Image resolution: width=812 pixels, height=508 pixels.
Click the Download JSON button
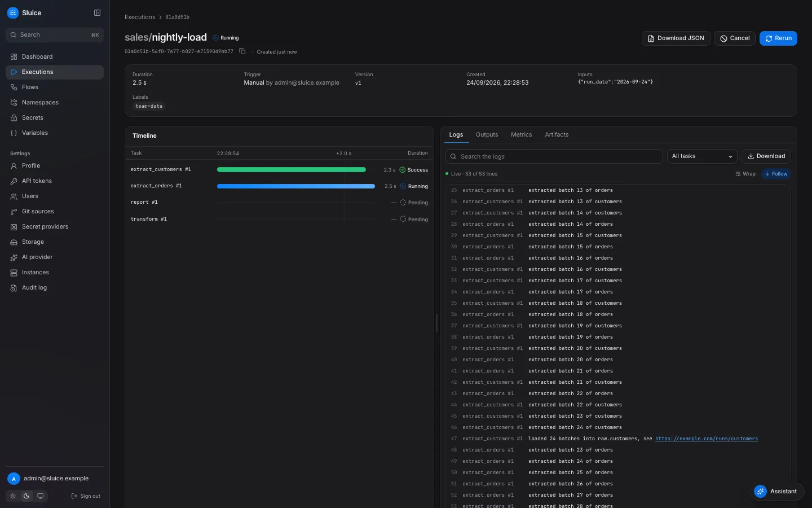coord(676,38)
